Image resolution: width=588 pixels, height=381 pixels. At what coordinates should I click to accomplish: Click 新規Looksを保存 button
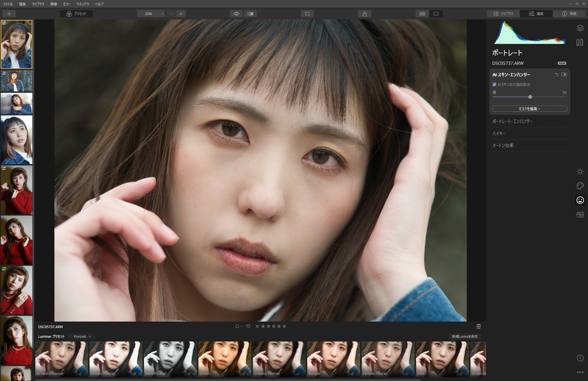pyautogui.click(x=465, y=336)
